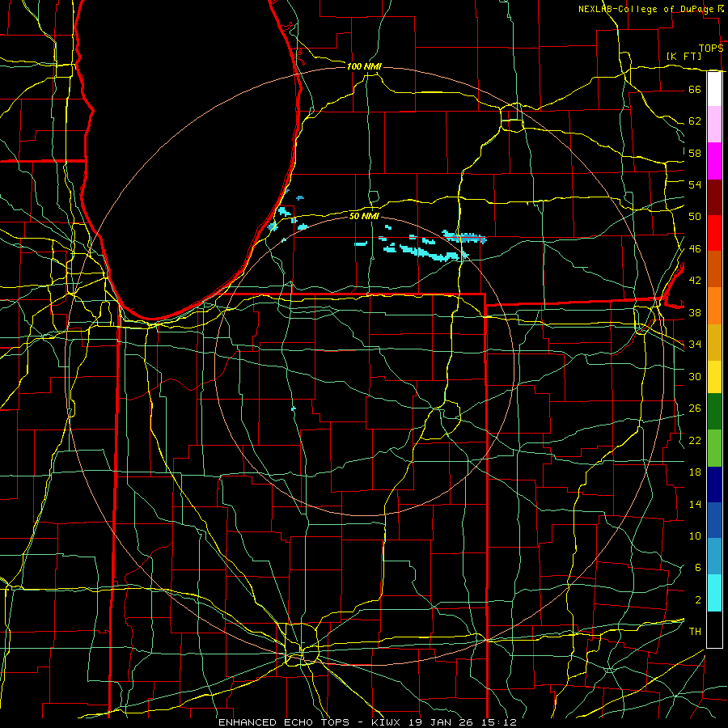
Task: Select the 34 legend value
Action: (x=695, y=345)
